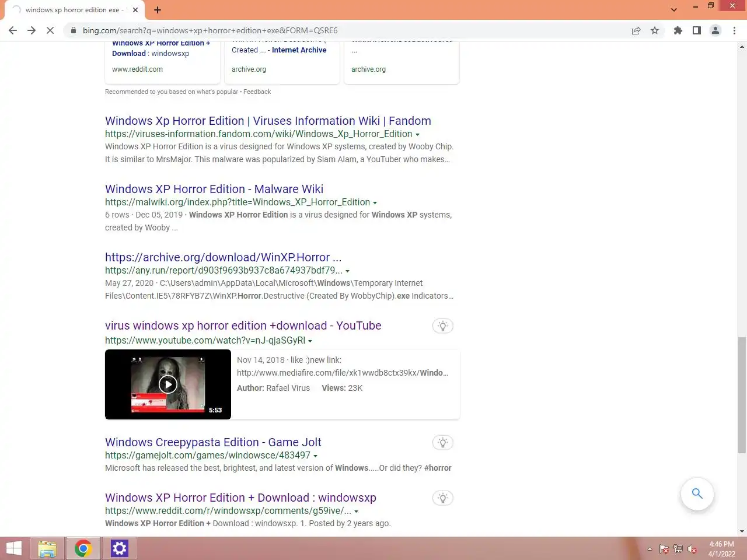
Task: Open Chrome's three-dot menu
Action: [734, 30]
